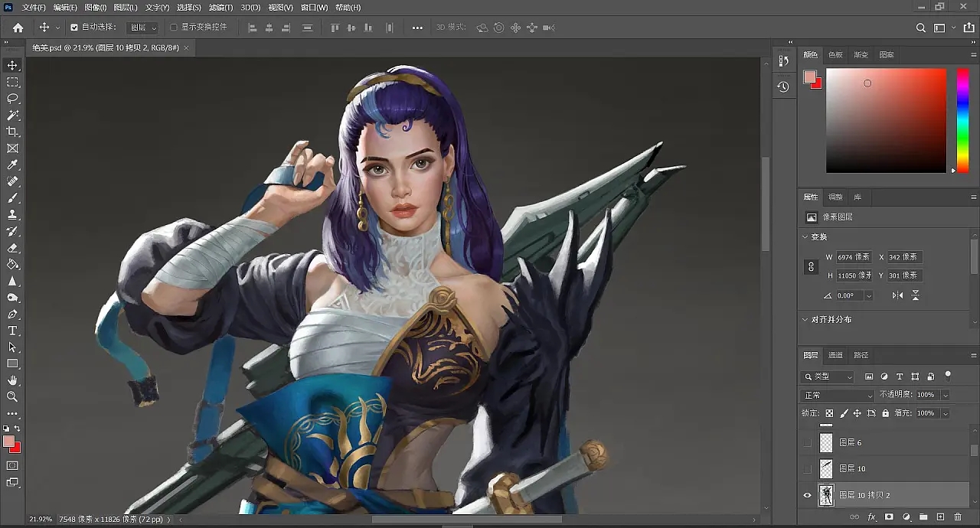Select the Brush tool
The image size is (980, 528).
click(12, 198)
